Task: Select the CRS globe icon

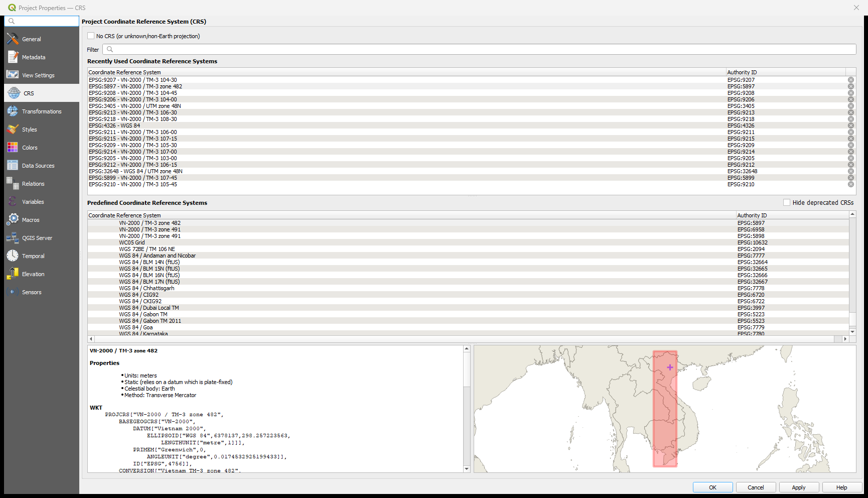Action: 14,93
